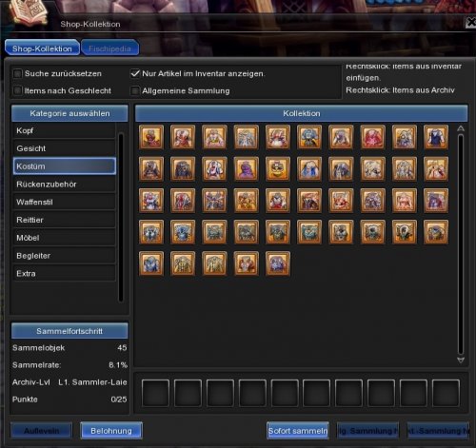Screen dimensions: 476x448
Task: Click the 'L1. Sammler-Laie' archive level text
Action: click(x=92, y=382)
